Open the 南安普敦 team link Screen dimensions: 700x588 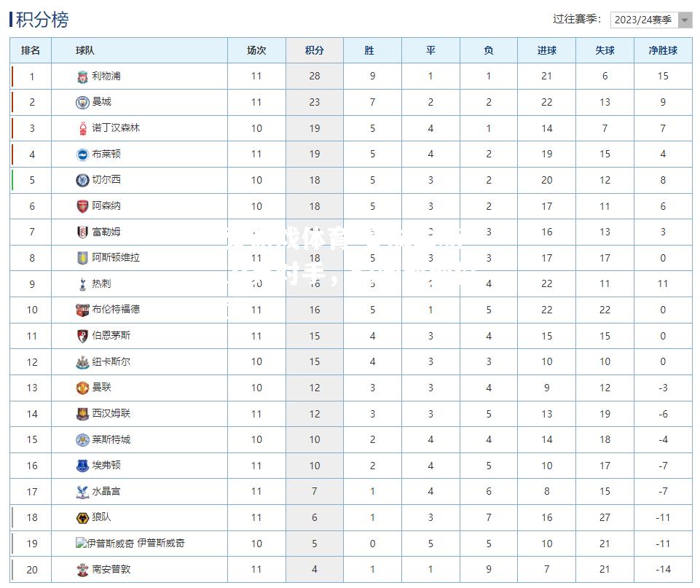(111, 569)
